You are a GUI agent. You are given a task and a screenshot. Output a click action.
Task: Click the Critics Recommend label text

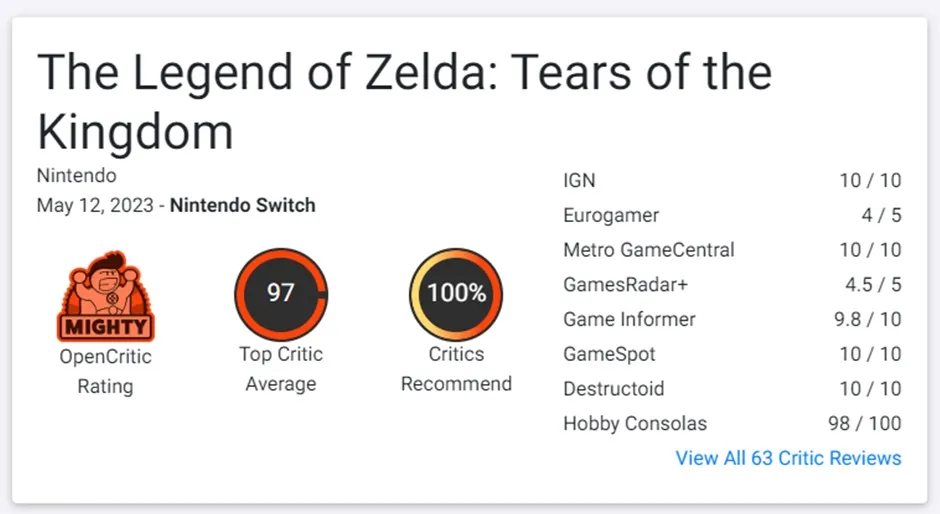click(x=456, y=369)
